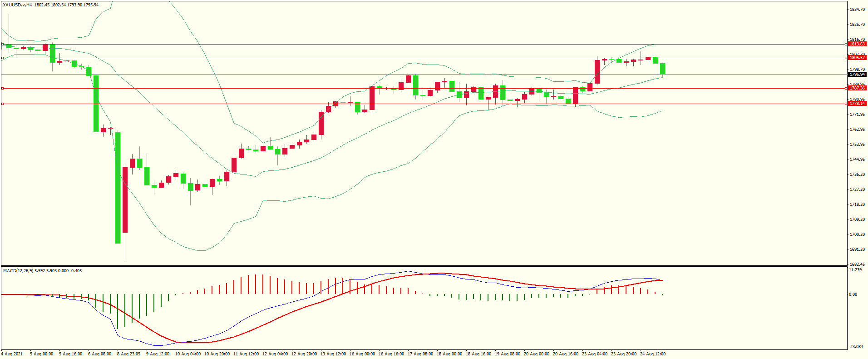Click the 24 Aug 12:00 time label
The image size is (868, 359).
[653, 354]
